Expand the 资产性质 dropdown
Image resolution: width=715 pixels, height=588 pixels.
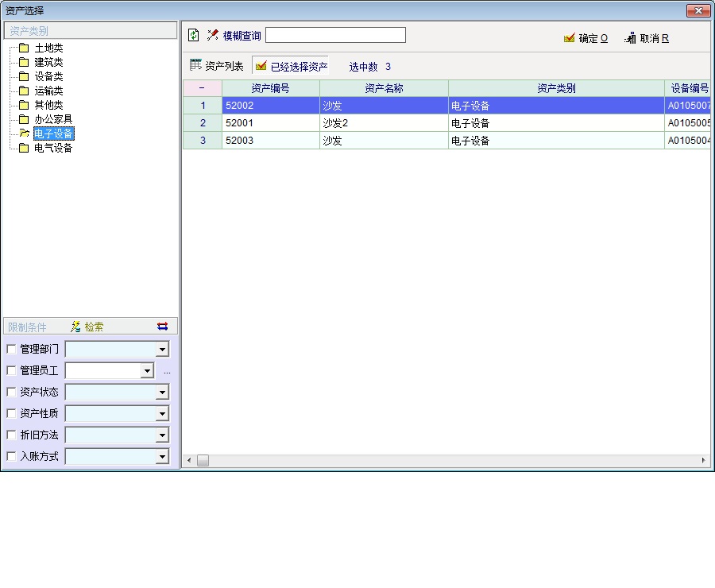[x=162, y=414]
